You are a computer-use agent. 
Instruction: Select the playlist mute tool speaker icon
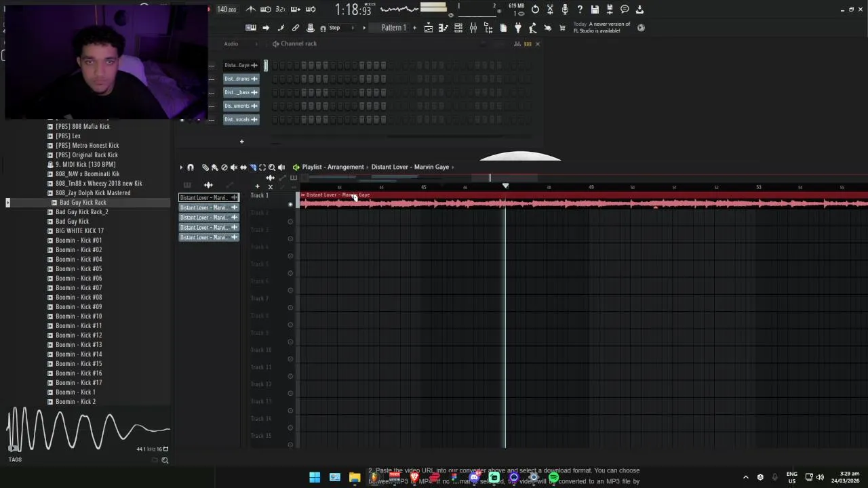234,167
